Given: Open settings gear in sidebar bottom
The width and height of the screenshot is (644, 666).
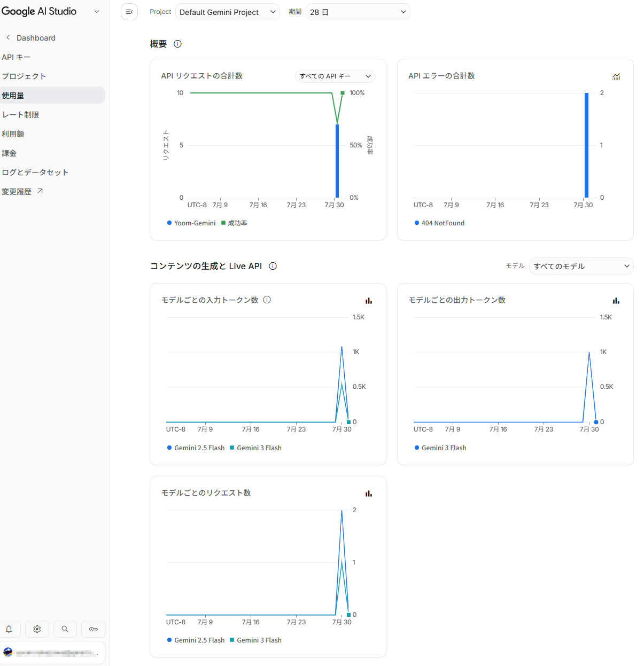Looking at the screenshot, I should [37, 629].
